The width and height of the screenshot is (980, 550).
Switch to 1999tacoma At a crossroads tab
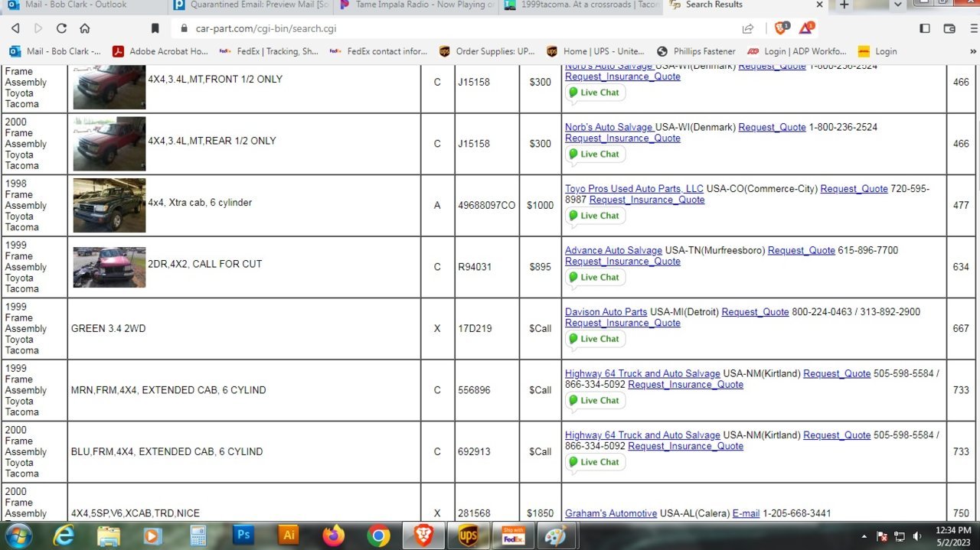pyautogui.click(x=582, y=5)
